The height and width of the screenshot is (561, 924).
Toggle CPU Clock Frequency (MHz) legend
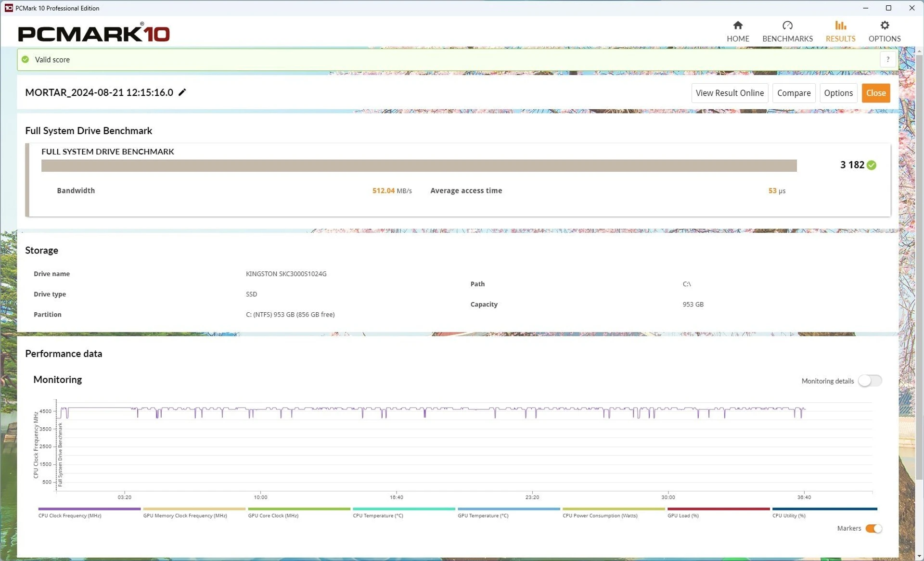90,512
